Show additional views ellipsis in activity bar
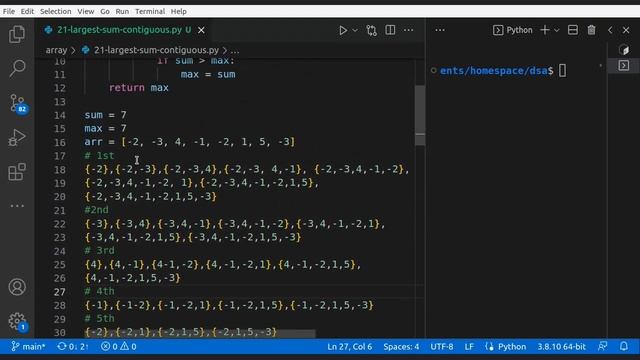This screenshot has width=640, height=360. (17, 206)
